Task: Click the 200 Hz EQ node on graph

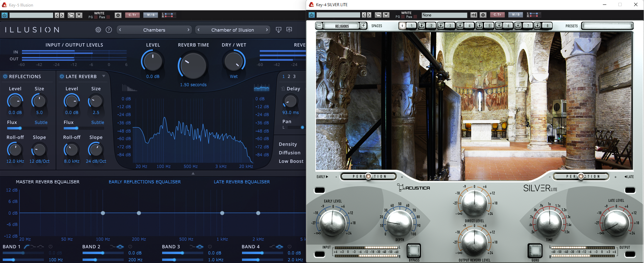Action: pyautogui.click(x=139, y=213)
